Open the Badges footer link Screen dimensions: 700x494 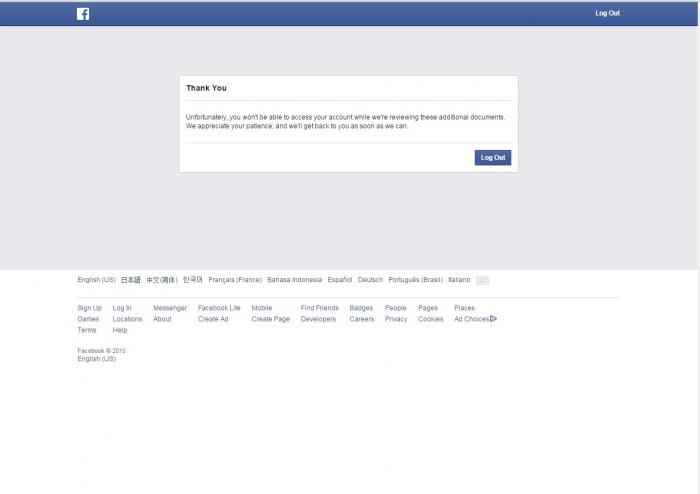[361, 308]
